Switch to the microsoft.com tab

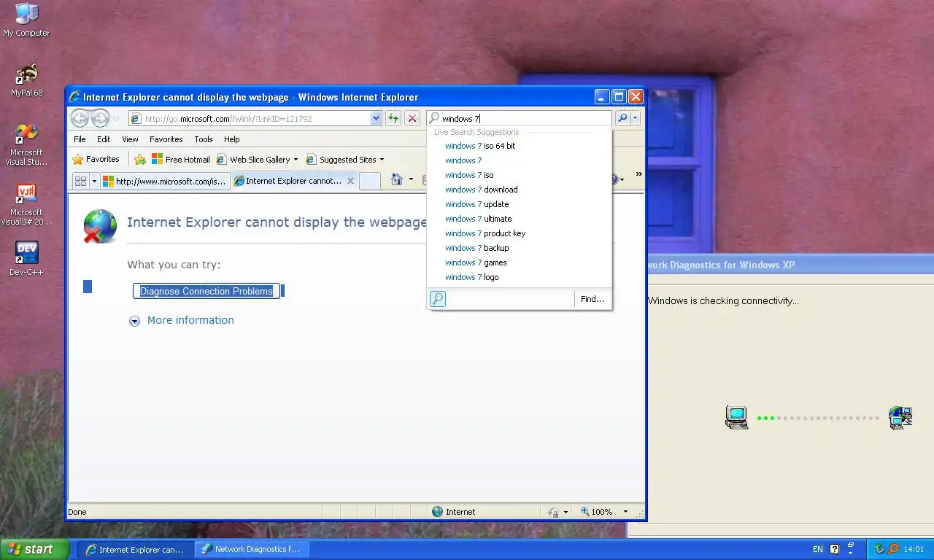pos(165,181)
